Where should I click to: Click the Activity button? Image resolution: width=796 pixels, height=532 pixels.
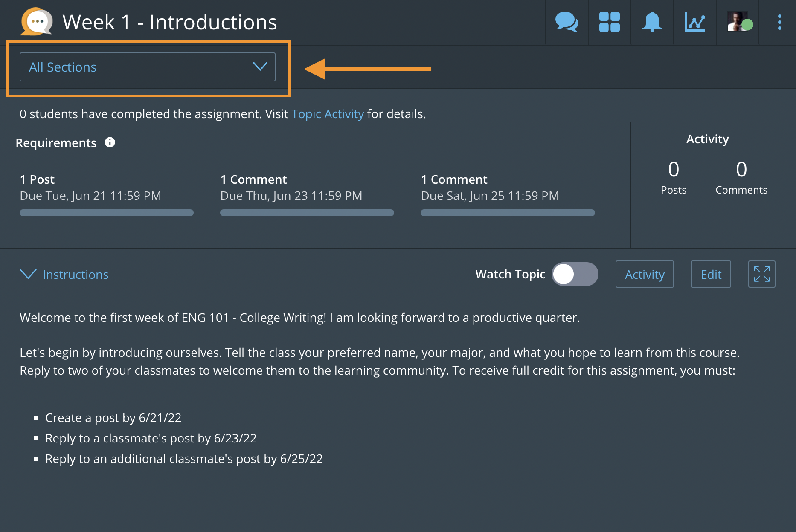pyautogui.click(x=644, y=274)
